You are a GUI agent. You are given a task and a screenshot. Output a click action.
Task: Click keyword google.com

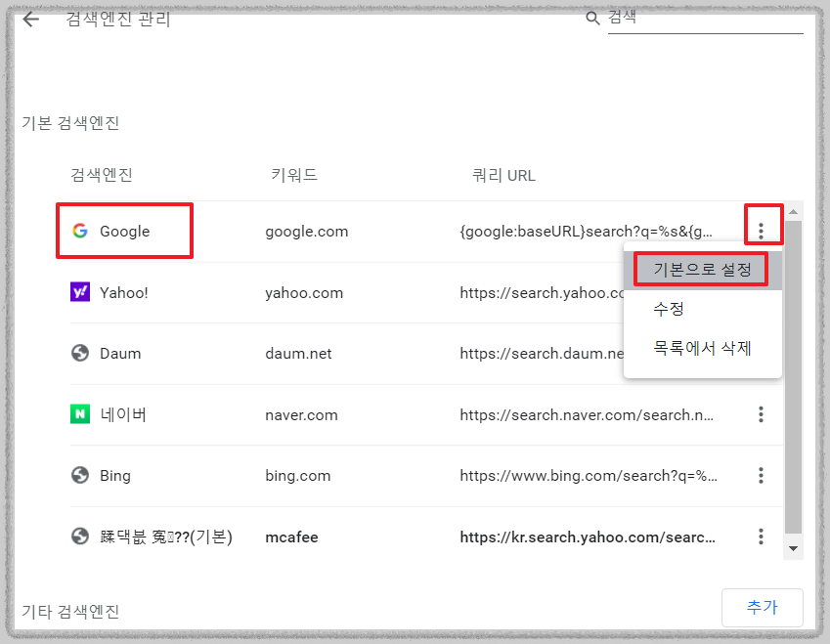[307, 232]
